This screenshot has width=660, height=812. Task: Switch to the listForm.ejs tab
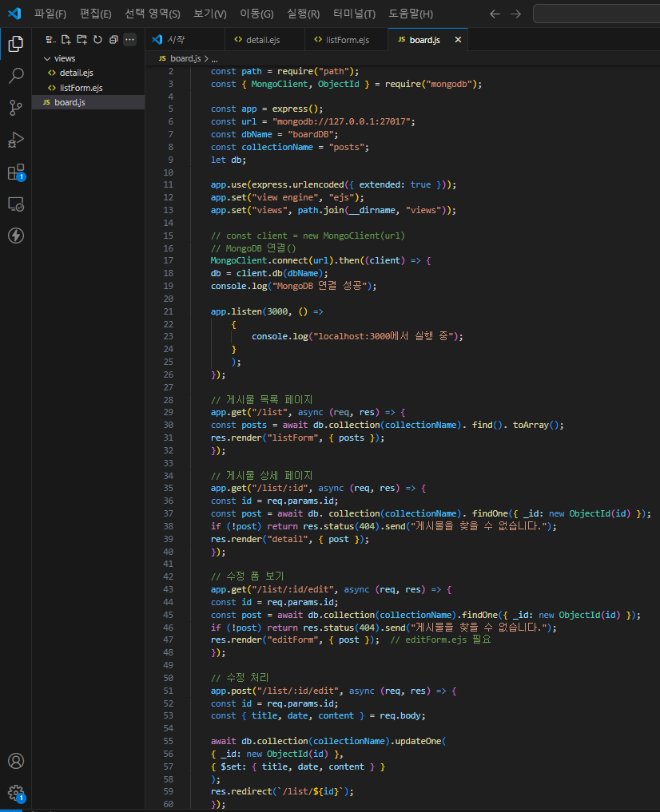[346, 40]
